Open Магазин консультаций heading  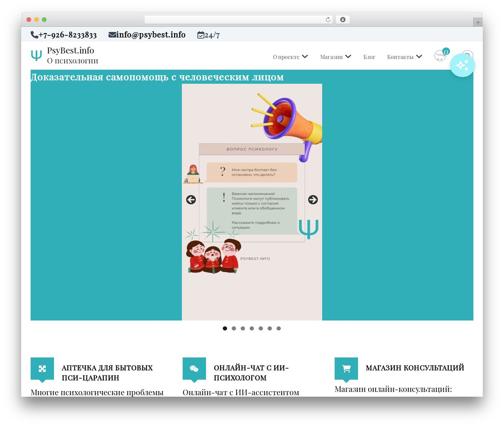point(415,368)
